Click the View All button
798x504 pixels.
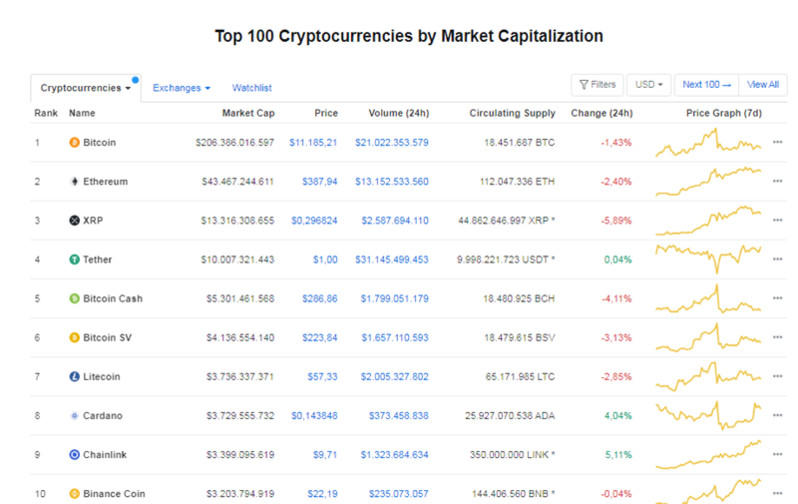click(762, 85)
